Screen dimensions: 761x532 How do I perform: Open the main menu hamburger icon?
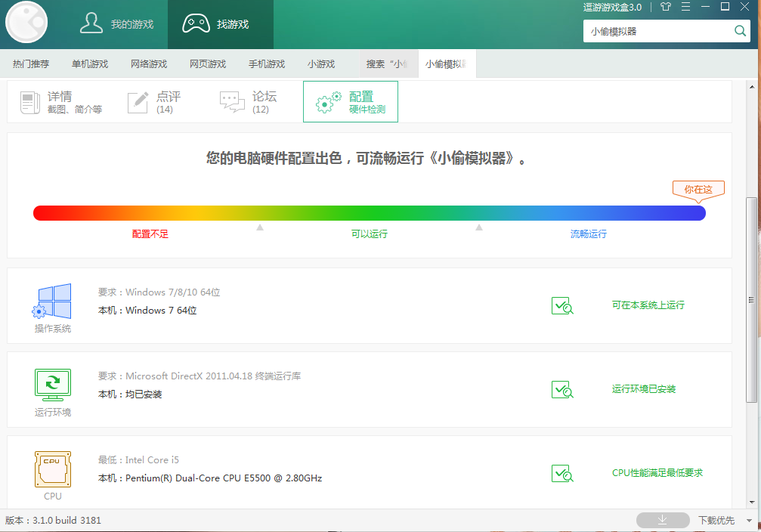coord(685,7)
